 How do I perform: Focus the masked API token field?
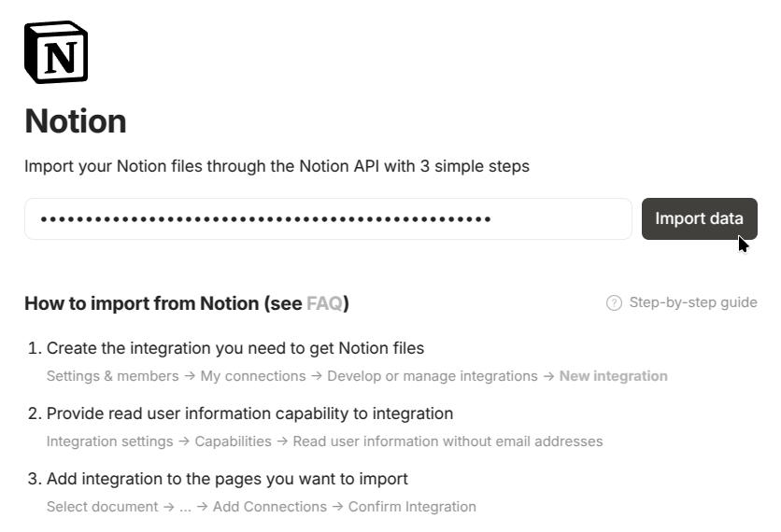point(327,219)
